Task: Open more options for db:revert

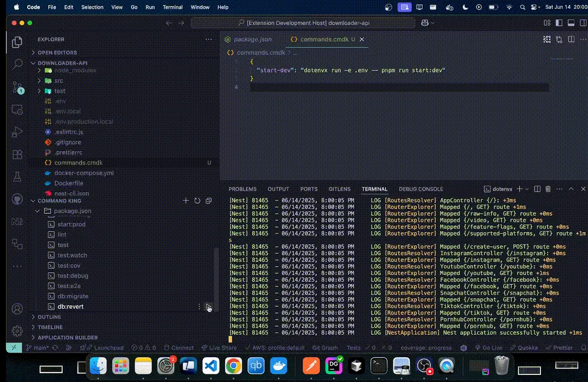Action: point(199,307)
